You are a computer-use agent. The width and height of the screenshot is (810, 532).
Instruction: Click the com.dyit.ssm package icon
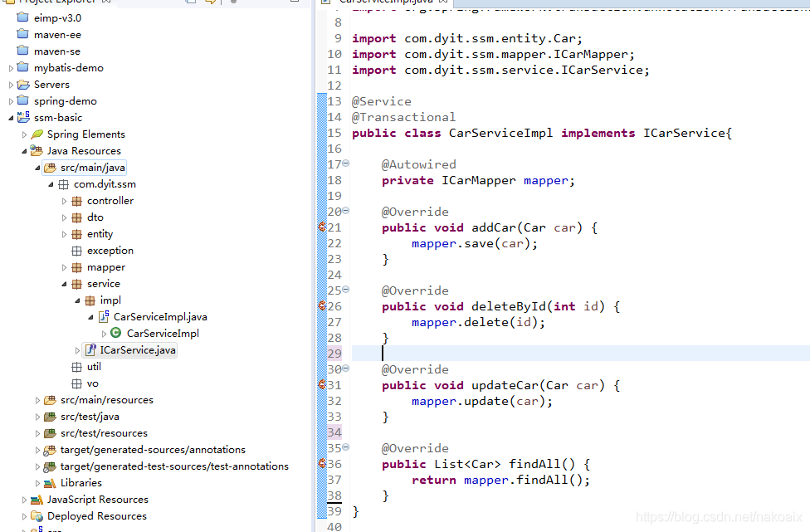(x=64, y=184)
